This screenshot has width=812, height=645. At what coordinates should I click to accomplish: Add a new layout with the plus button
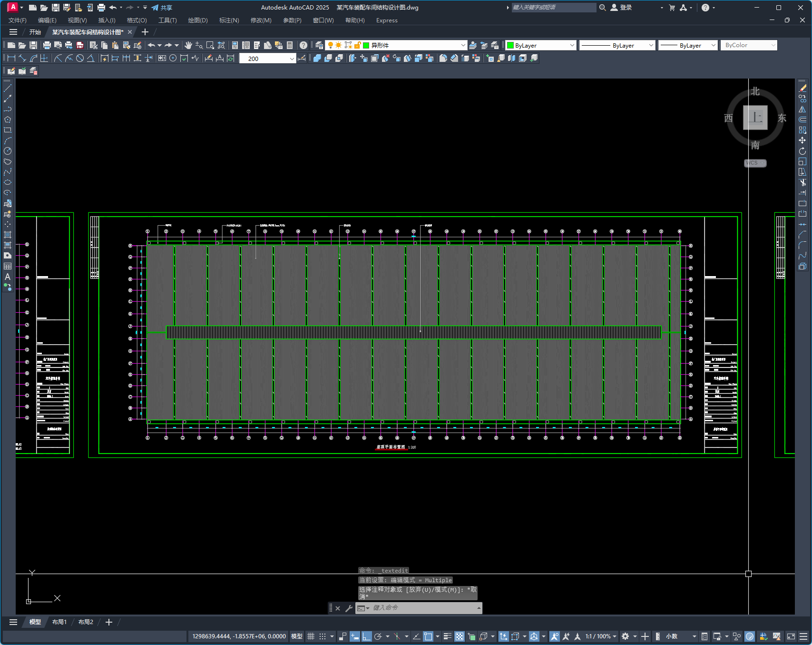108,622
